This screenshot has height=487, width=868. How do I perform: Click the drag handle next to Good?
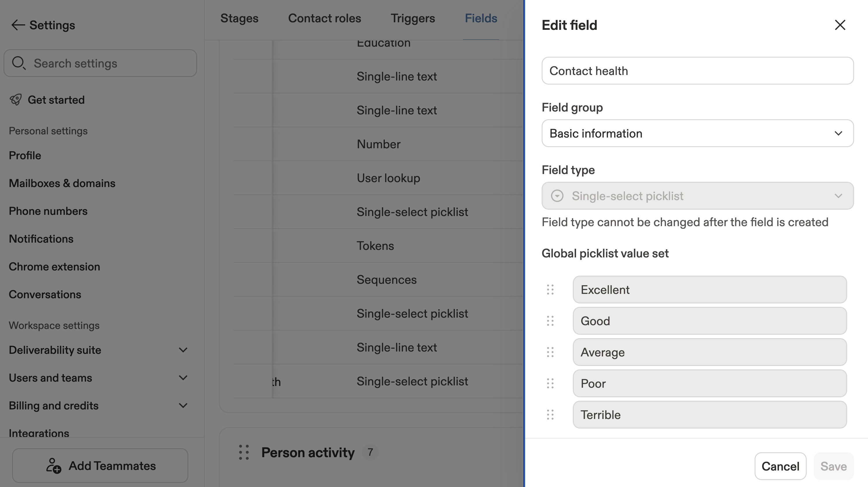550,321
